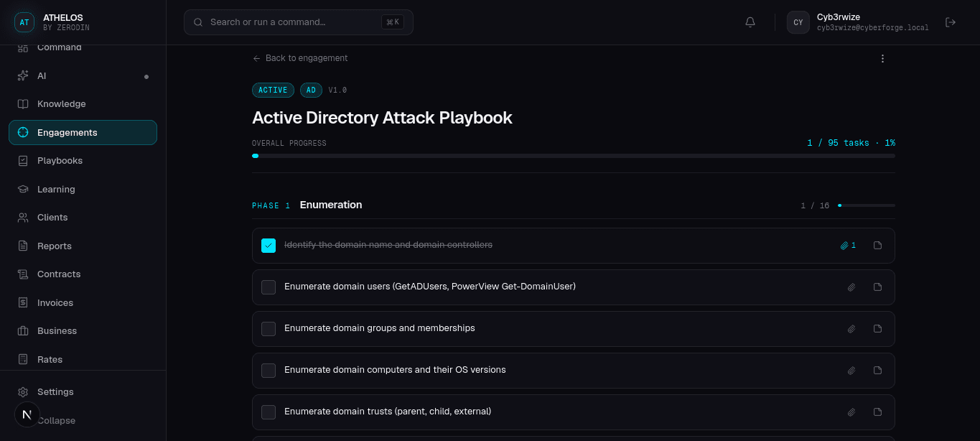This screenshot has height=441, width=980.
Task: Check Enumerate domain groups and memberships checkbox
Action: (269, 329)
